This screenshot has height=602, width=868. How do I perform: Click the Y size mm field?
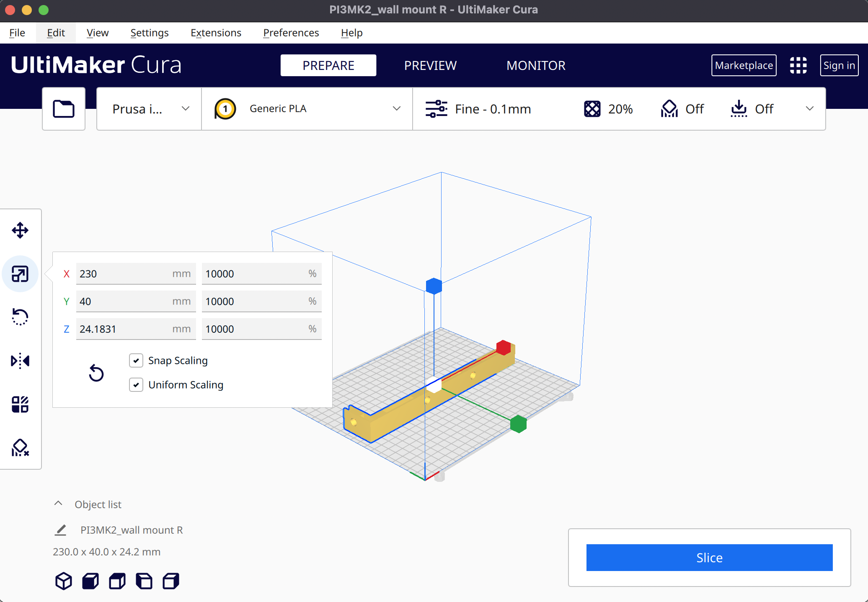136,301
